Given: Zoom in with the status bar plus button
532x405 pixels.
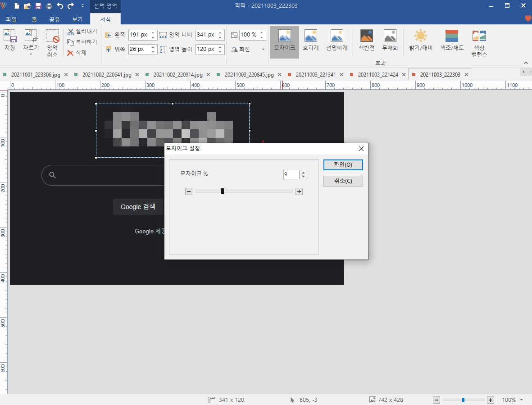Looking at the screenshot, I should [490, 400].
